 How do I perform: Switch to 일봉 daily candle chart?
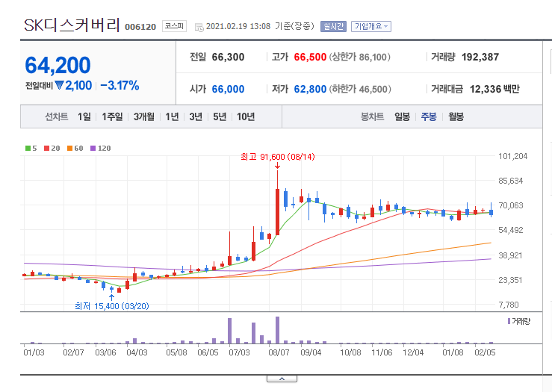pos(402,116)
